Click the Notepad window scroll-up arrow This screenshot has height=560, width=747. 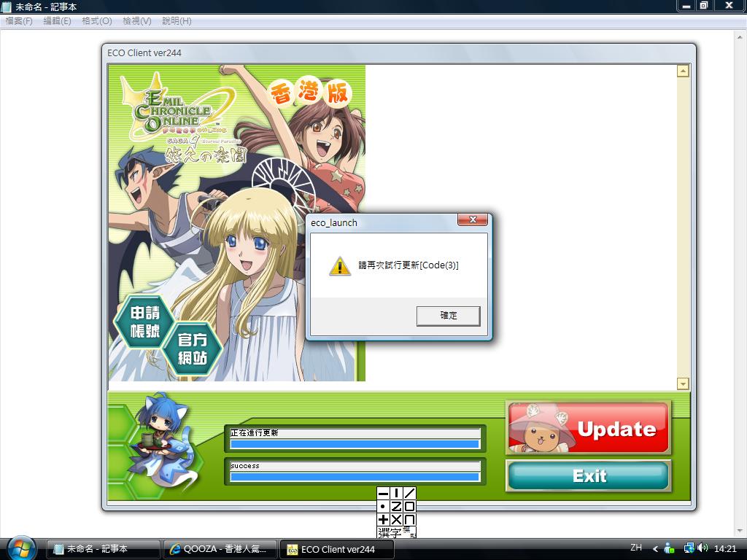pyautogui.click(x=740, y=36)
